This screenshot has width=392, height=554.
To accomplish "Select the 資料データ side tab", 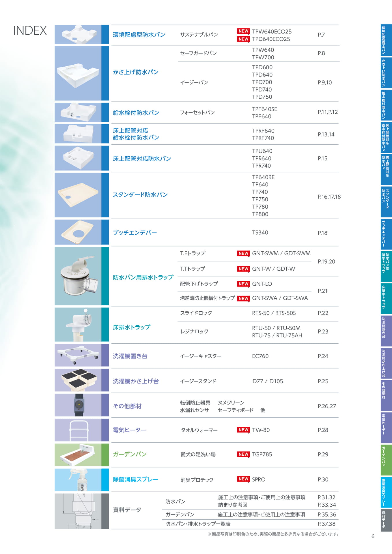I will 386,520.
